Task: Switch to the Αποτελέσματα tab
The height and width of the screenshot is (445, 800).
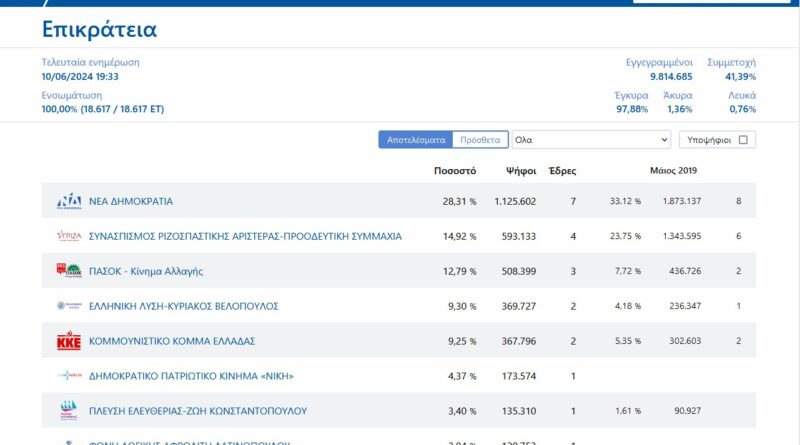Action: (x=415, y=140)
